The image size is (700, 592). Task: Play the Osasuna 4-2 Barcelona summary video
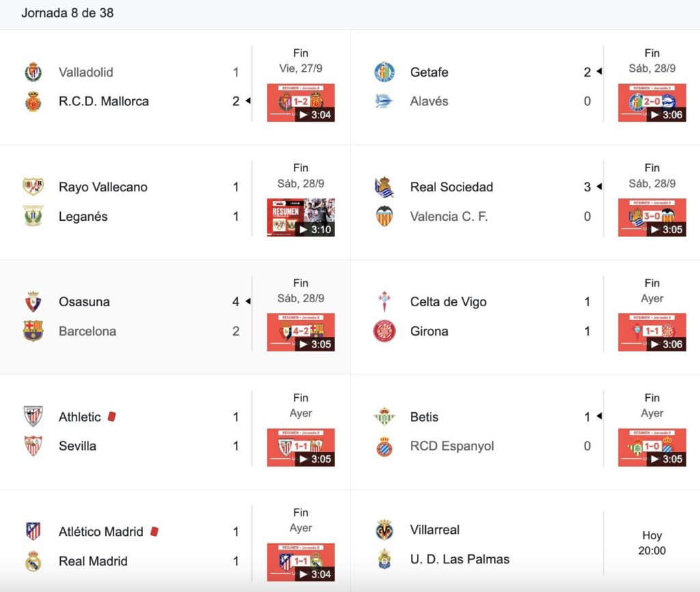[x=301, y=332]
